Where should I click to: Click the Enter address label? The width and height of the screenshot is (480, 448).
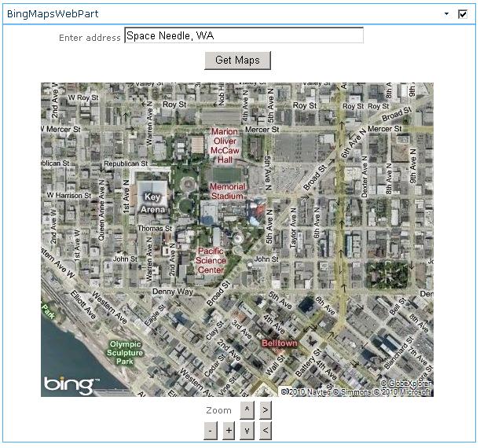pos(90,38)
